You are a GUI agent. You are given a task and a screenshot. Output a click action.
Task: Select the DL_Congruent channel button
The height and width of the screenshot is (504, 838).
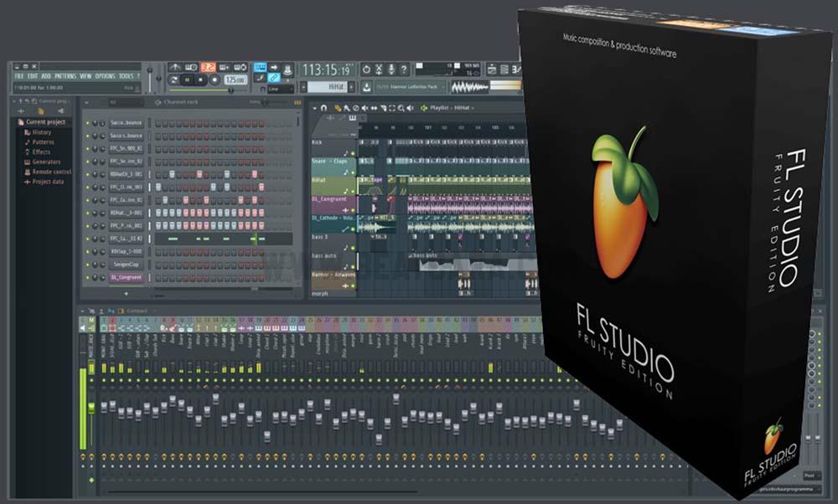pos(127,277)
